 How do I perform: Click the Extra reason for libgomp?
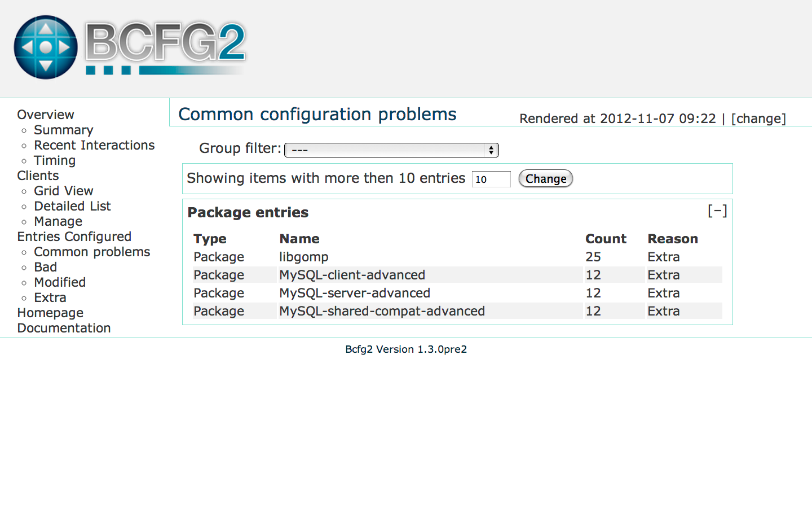pyautogui.click(x=664, y=257)
